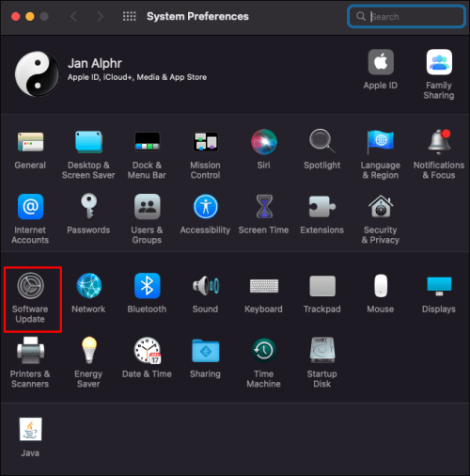Click the forward navigation arrow
The width and height of the screenshot is (470, 476).
pos(100,16)
